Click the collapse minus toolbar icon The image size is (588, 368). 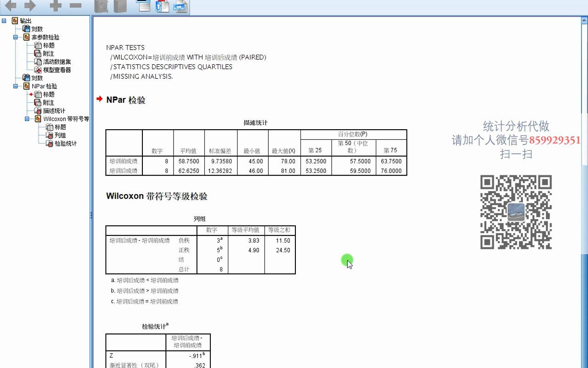75,6
